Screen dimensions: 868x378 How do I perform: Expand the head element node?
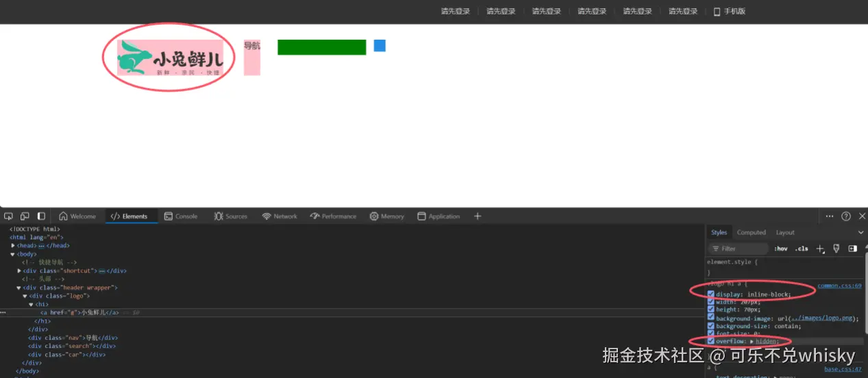tap(13, 246)
